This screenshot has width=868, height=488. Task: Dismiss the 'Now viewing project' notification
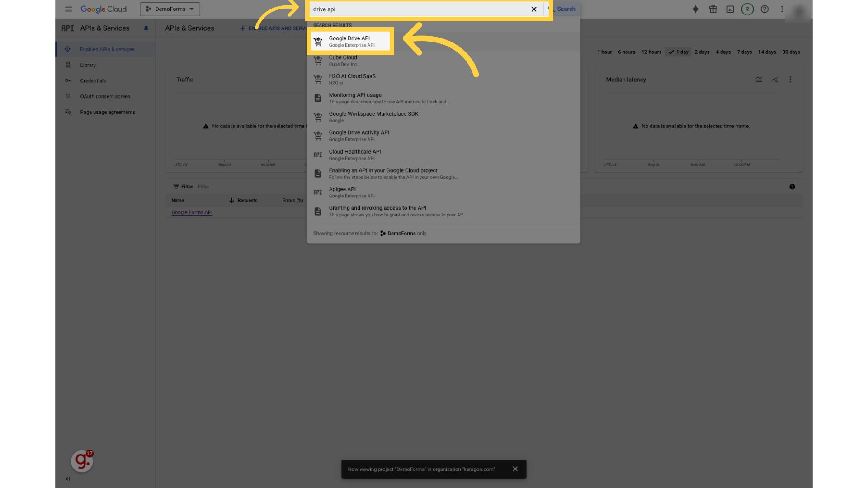[x=515, y=469]
